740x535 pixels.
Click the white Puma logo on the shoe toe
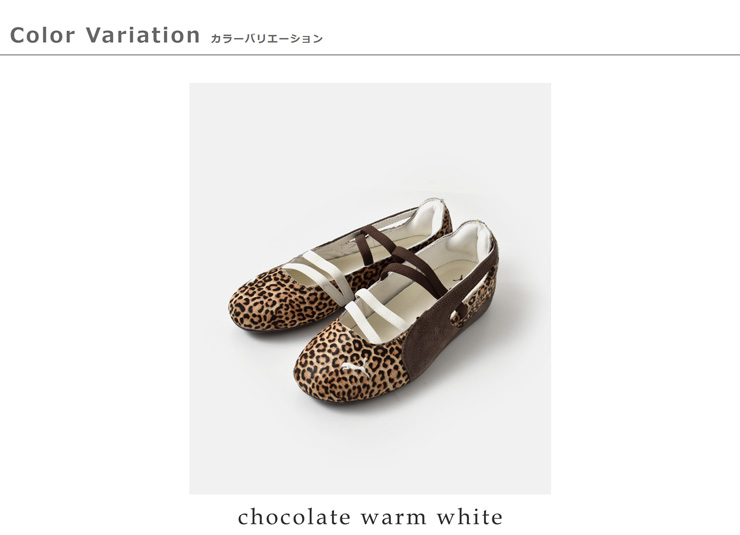355,368
